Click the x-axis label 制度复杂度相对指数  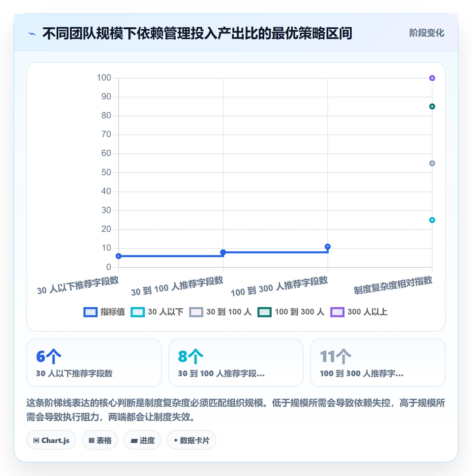(393, 285)
